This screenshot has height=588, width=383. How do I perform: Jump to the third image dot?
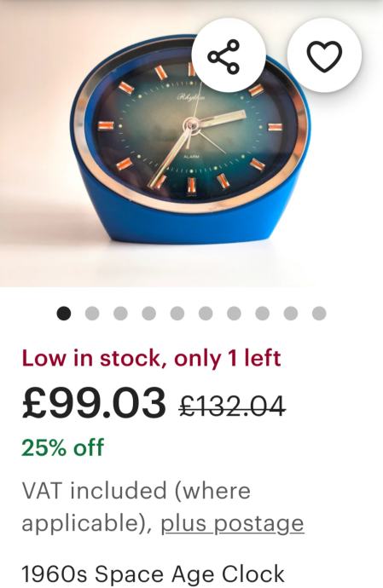click(120, 313)
